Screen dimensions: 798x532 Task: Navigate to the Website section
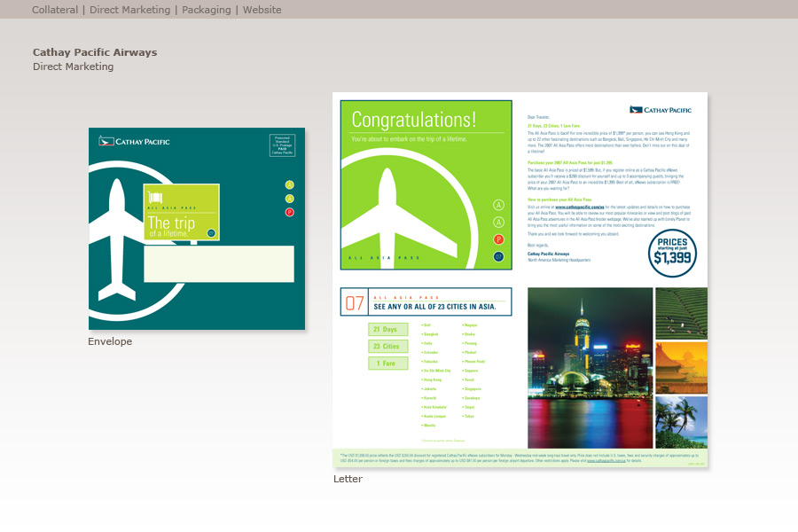[262, 10]
